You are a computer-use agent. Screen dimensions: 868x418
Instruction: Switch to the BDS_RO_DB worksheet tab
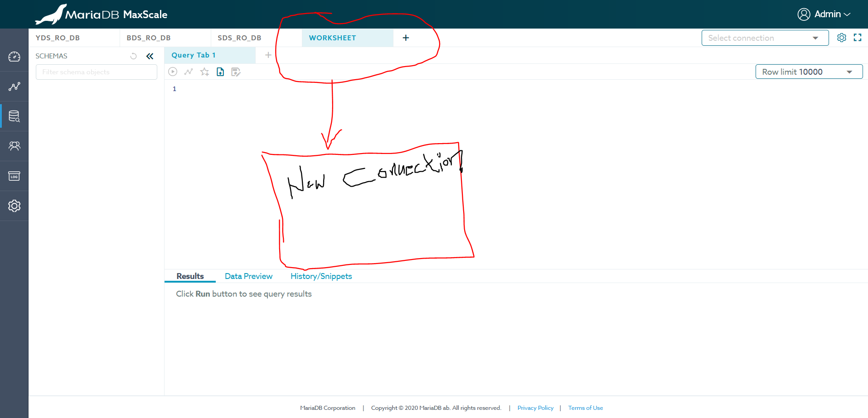(x=149, y=38)
